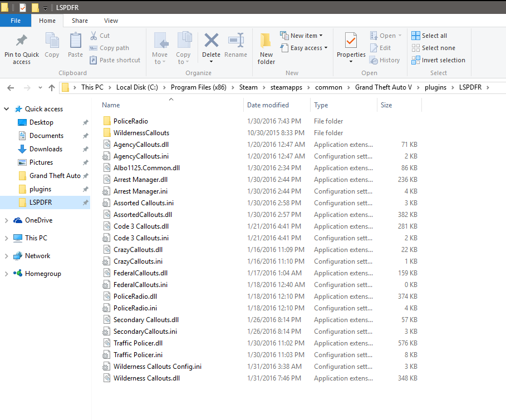Open the Open button dropdown arrow
The height and width of the screenshot is (420, 506).
[x=400, y=36]
